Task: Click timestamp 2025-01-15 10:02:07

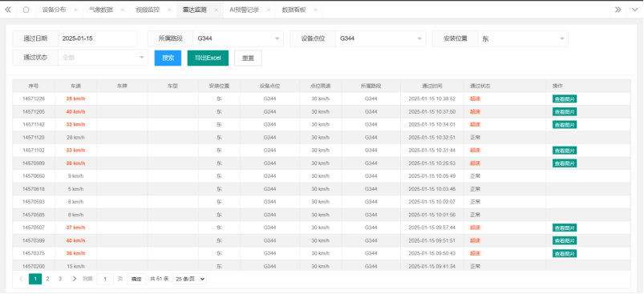Action: point(432,202)
